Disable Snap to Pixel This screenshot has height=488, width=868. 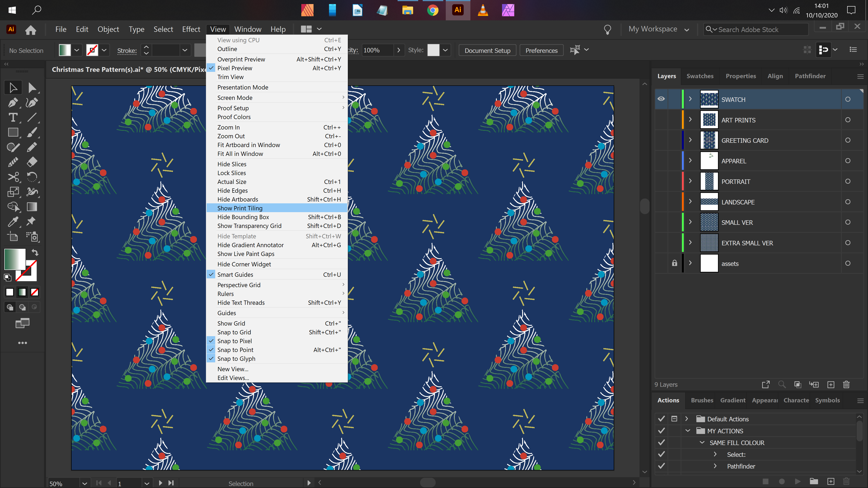(235, 341)
